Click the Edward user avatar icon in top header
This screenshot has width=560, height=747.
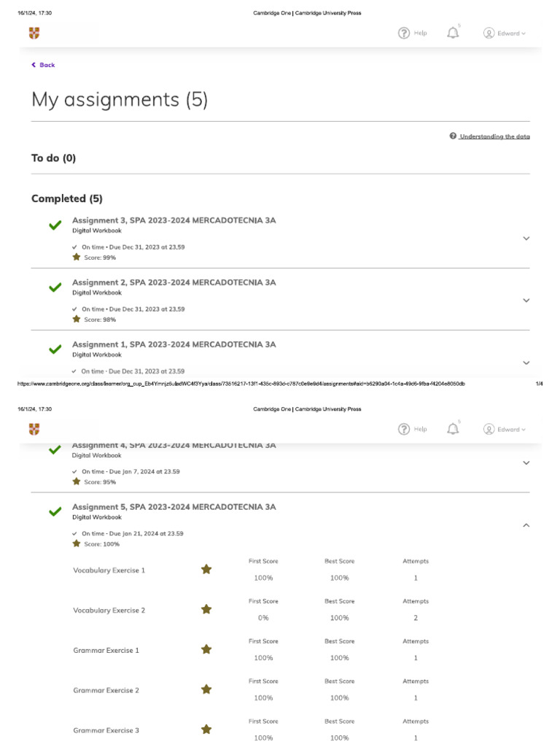tap(489, 33)
